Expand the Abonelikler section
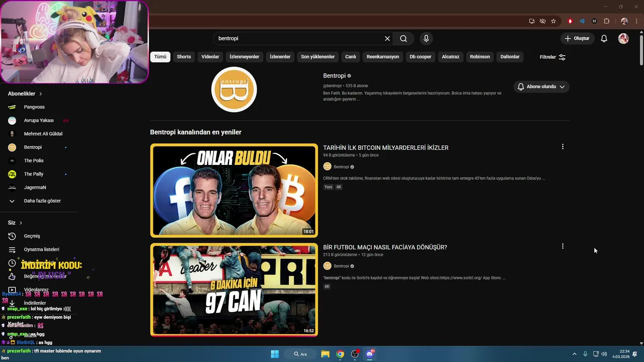644x362 pixels. (x=25, y=94)
